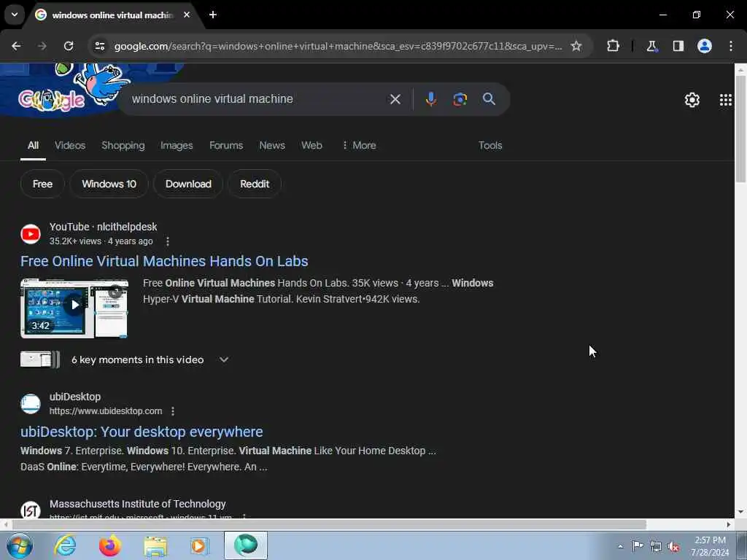Click the vertical scrollbar thumb
Viewport: 747px width, 560px height.
click(x=740, y=128)
